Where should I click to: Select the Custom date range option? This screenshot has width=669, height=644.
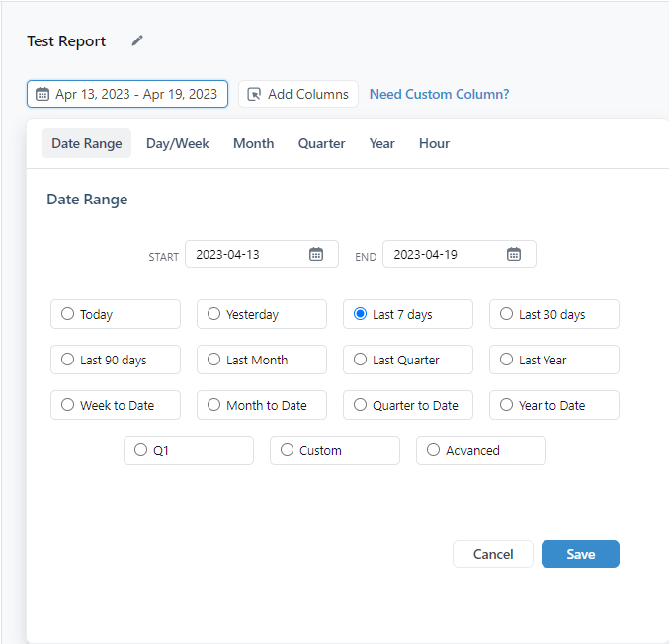[x=334, y=450]
